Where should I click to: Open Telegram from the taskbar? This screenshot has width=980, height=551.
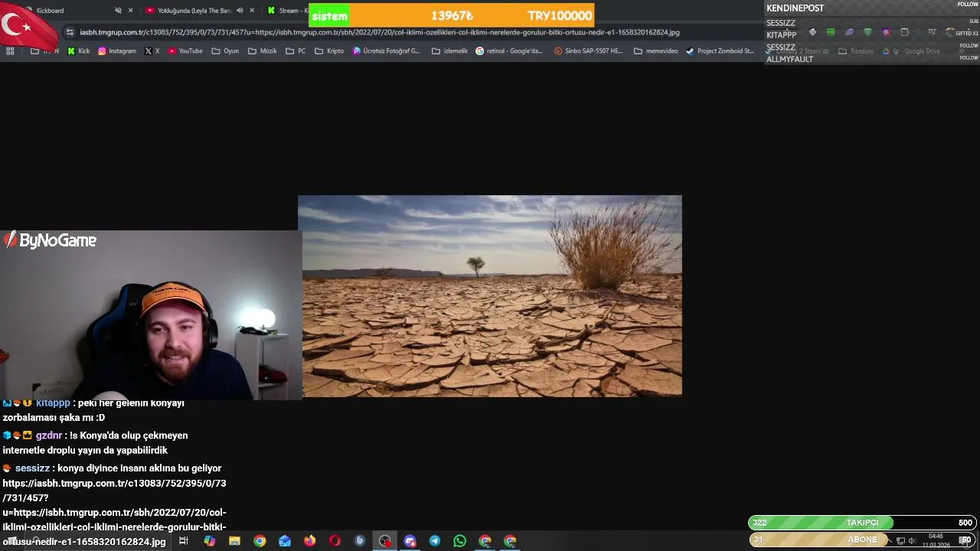click(x=435, y=541)
